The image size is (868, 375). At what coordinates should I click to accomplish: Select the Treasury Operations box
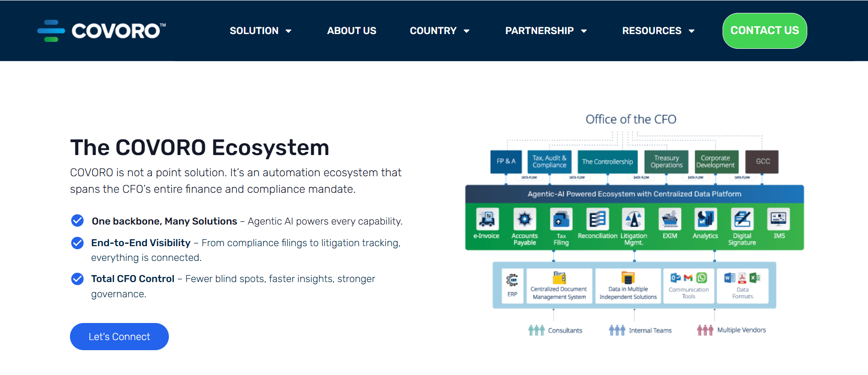coord(666,162)
